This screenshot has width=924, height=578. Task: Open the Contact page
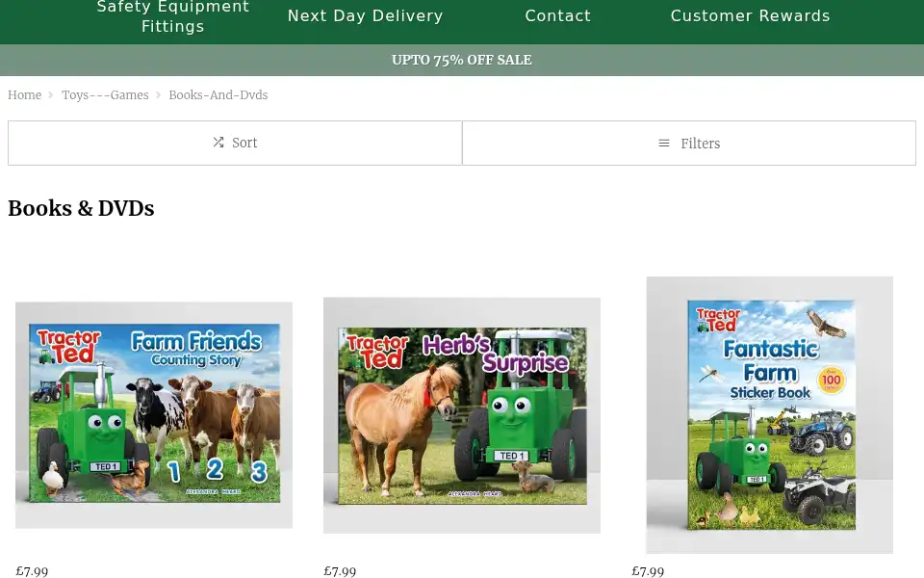pos(557,16)
